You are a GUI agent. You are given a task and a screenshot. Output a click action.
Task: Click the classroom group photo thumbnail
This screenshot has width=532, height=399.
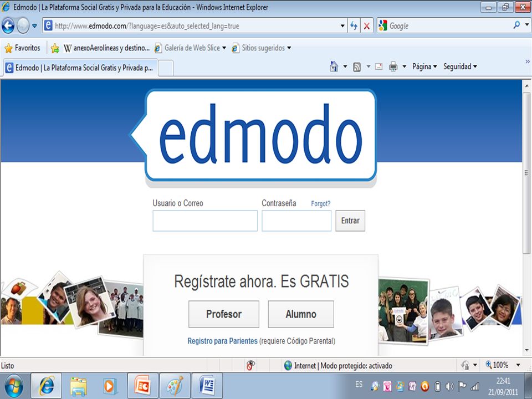click(x=403, y=311)
